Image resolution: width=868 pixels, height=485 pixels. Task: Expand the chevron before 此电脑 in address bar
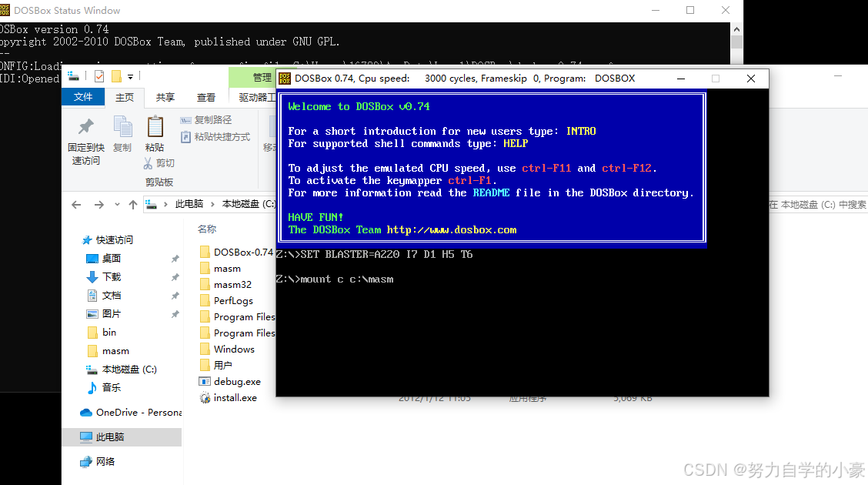coord(165,205)
